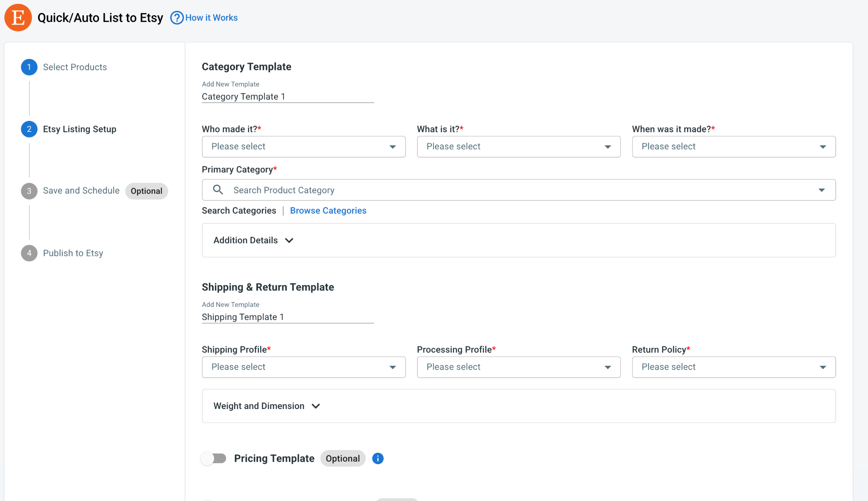Click the Pricing Template info icon

378,459
